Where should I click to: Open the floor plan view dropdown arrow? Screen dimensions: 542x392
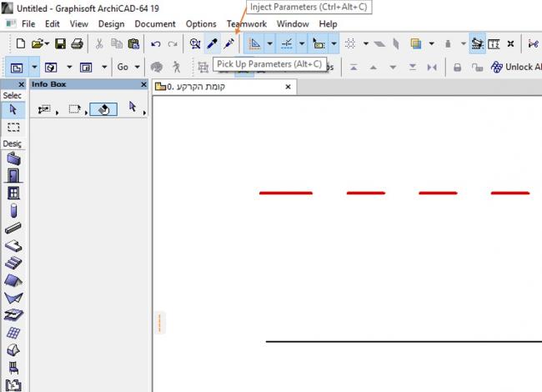click(34, 67)
